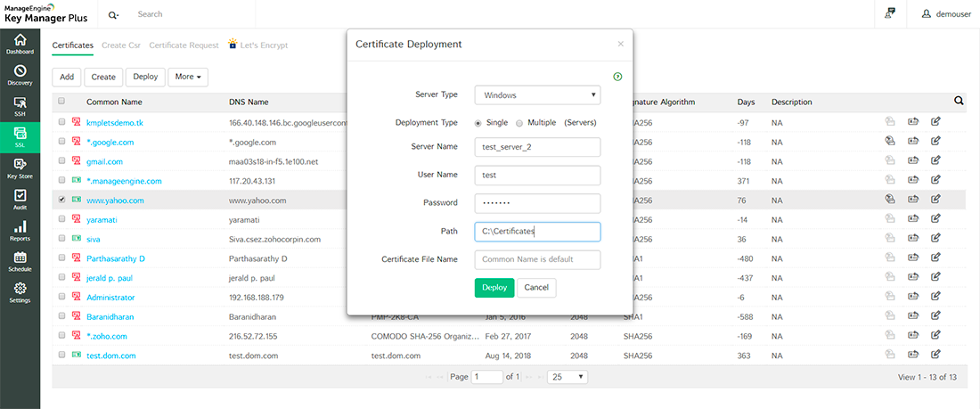Image resolution: width=980 pixels, height=409 pixels.
Task: Click the green help icon in dialog
Action: pyautogui.click(x=617, y=77)
